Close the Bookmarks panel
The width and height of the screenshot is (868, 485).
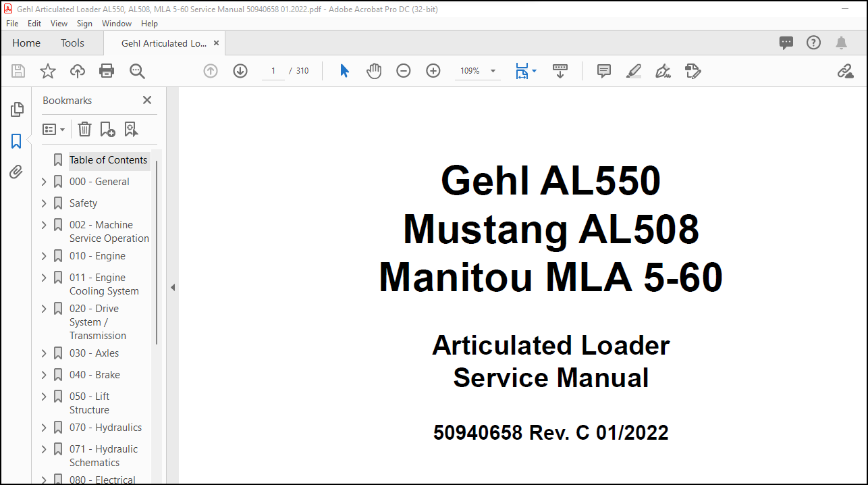(147, 100)
